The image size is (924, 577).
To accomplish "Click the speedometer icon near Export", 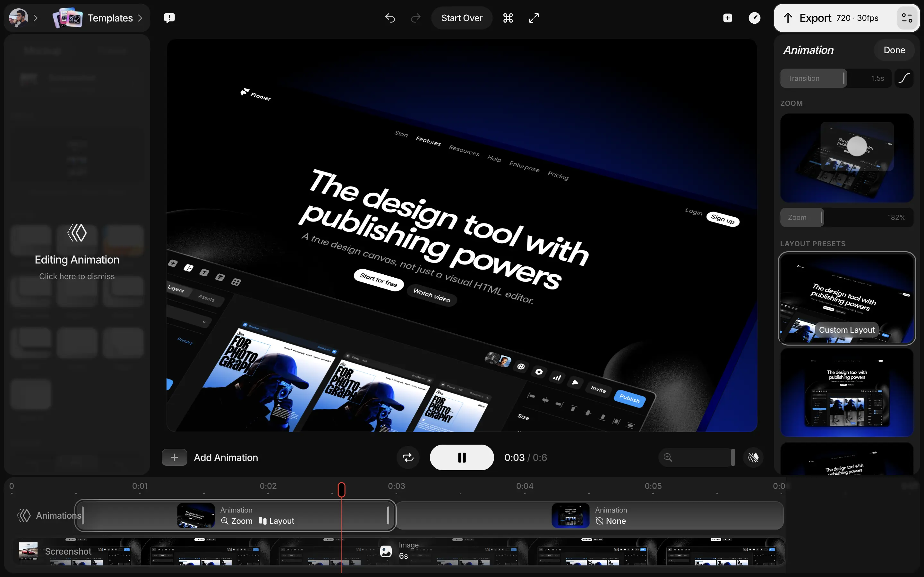I will tap(754, 18).
